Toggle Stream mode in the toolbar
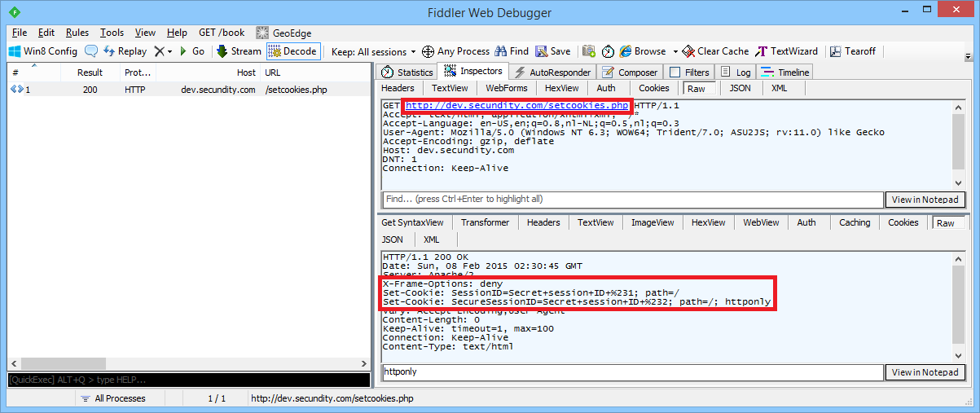Image resolution: width=980 pixels, height=413 pixels. click(x=239, y=51)
